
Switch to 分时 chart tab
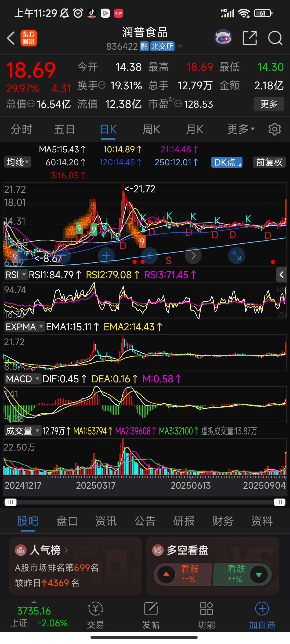[x=21, y=129]
